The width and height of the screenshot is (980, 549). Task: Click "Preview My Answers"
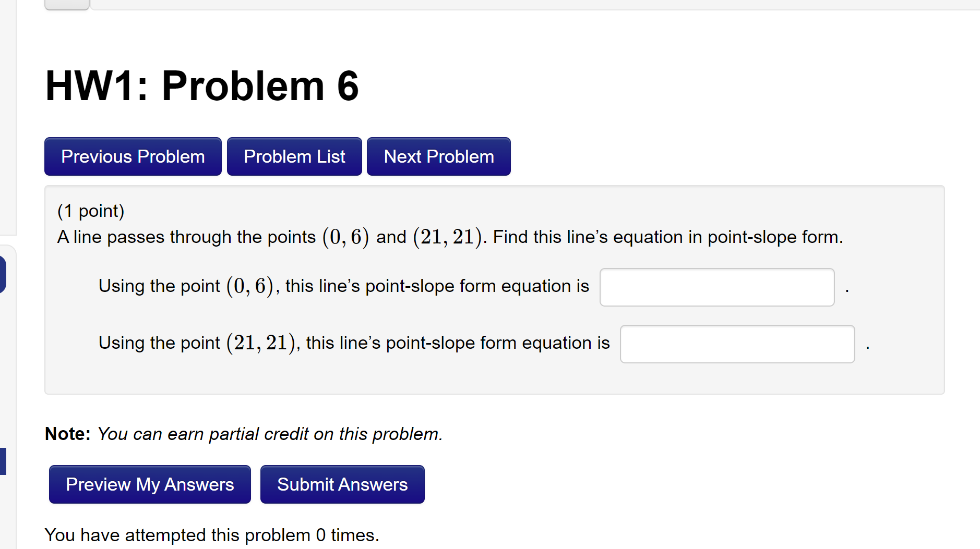pyautogui.click(x=149, y=484)
